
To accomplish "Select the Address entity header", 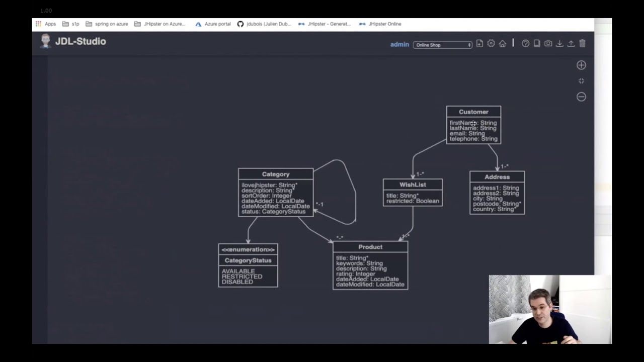I will 497,177.
